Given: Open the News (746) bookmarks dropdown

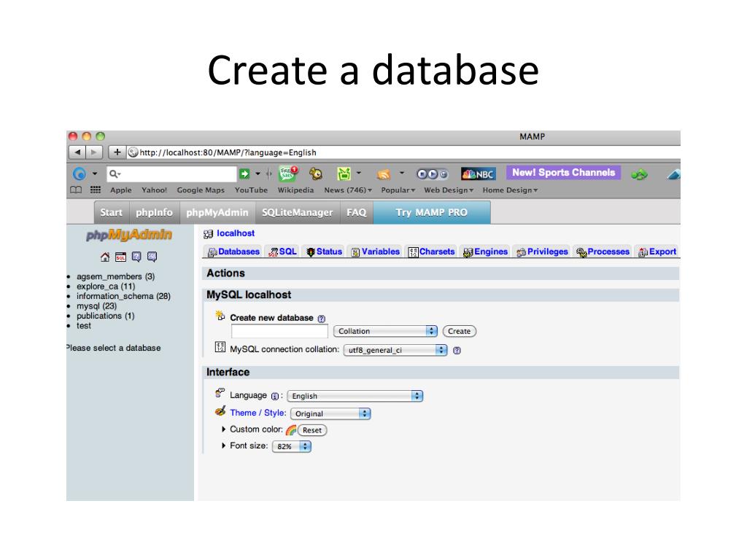Looking at the screenshot, I should pyautogui.click(x=348, y=190).
